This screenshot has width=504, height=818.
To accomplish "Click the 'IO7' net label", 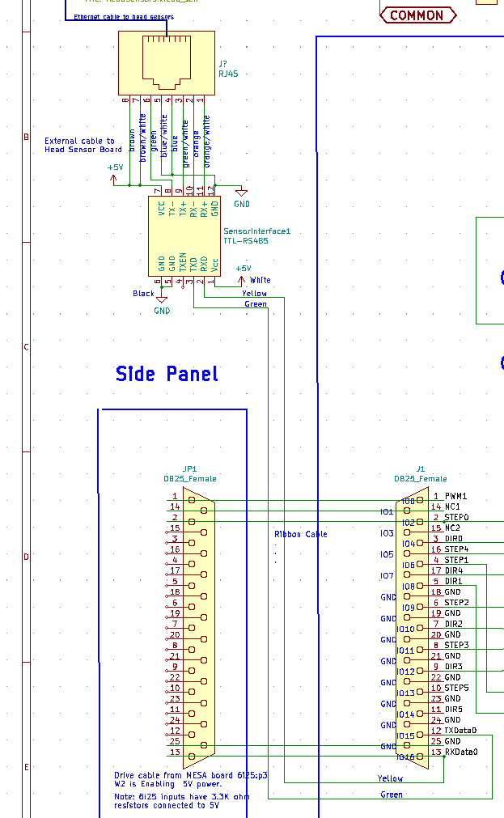I will [387, 575].
